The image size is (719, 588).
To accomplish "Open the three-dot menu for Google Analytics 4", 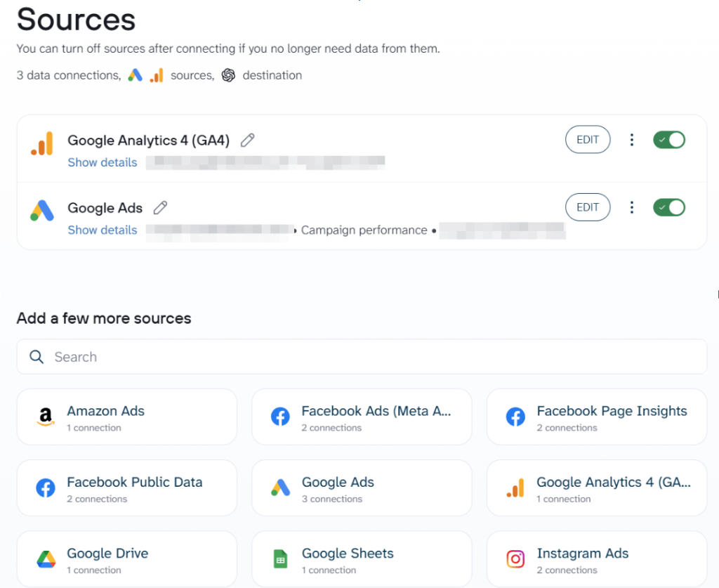I will click(632, 139).
